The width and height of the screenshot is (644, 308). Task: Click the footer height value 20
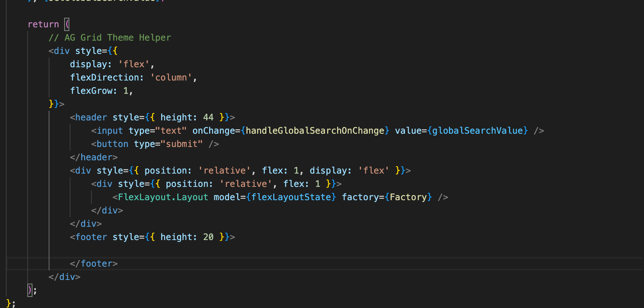(208, 237)
